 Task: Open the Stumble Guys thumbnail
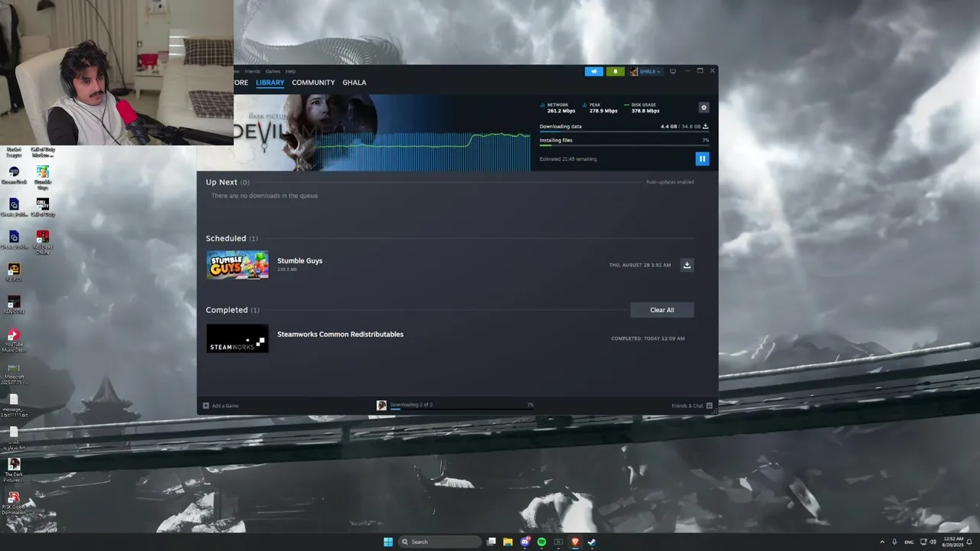237,265
